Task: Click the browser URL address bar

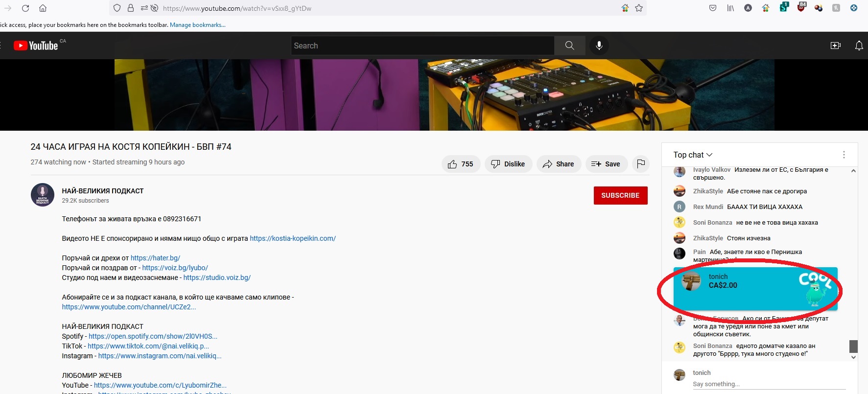Action: 377,8
